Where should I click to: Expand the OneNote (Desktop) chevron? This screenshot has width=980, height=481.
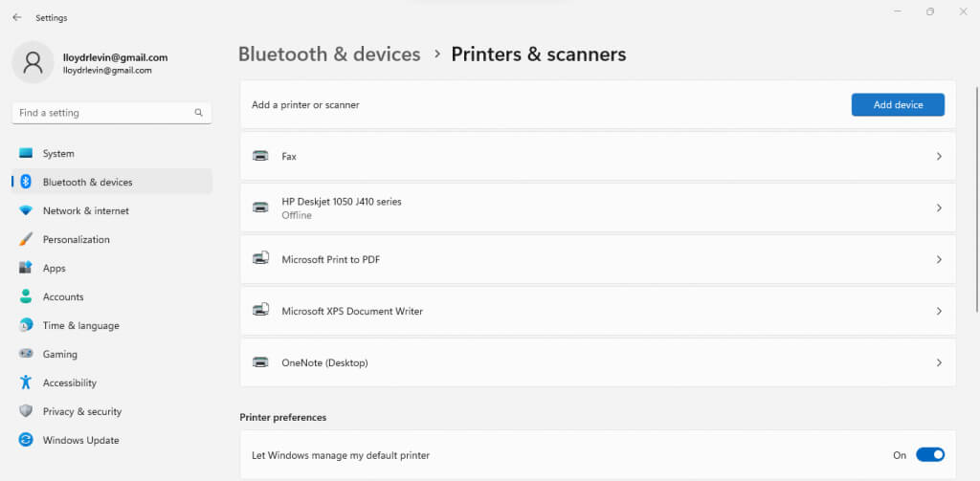(939, 362)
